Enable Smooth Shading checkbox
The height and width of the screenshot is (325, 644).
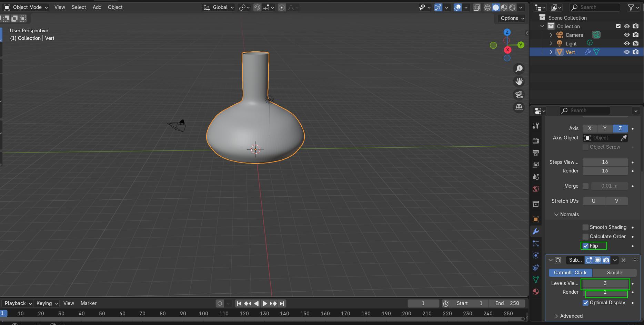pyautogui.click(x=585, y=227)
